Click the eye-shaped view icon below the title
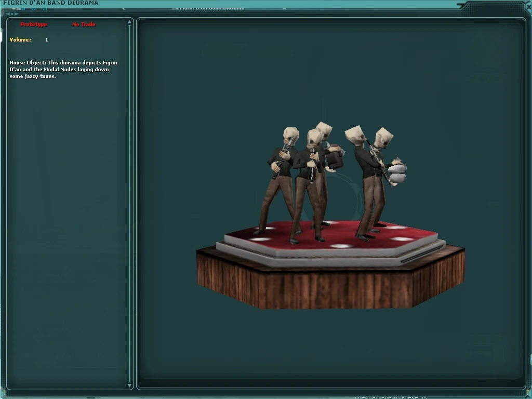 [11, 14]
